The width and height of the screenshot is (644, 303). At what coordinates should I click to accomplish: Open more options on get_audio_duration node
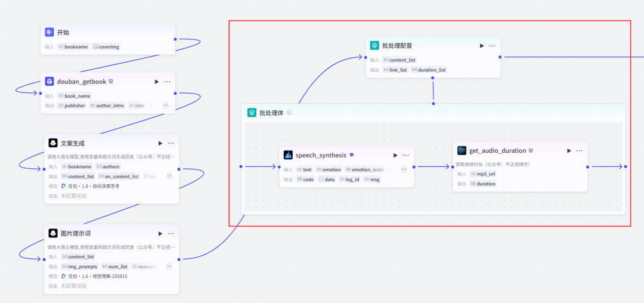pos(579,151)
